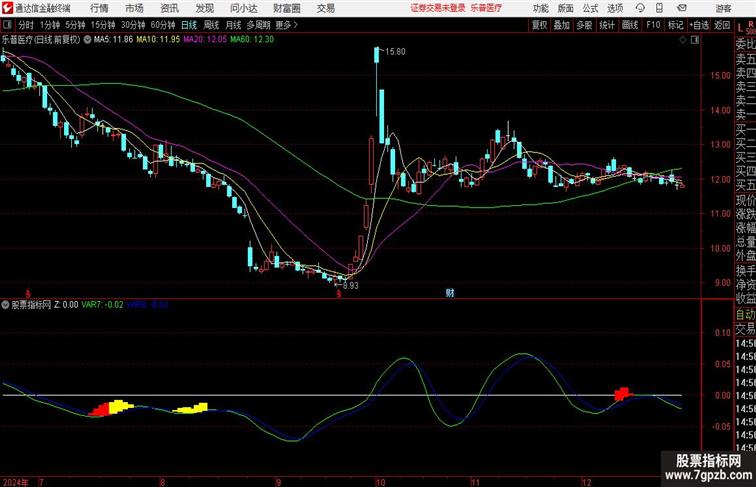
Task: Click the side panel toggle icon at chart corner
Action: point(695,40)
